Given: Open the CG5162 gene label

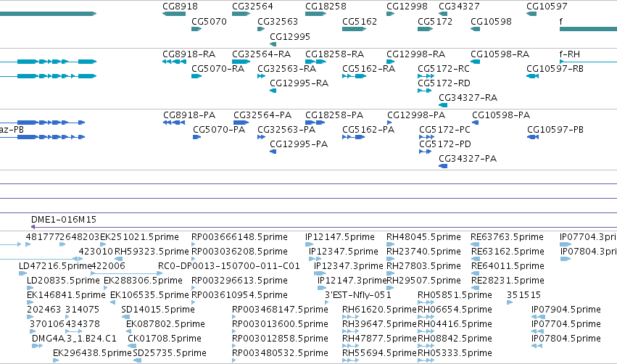Looking at the screenshot, I should click(x=360, y=21).
